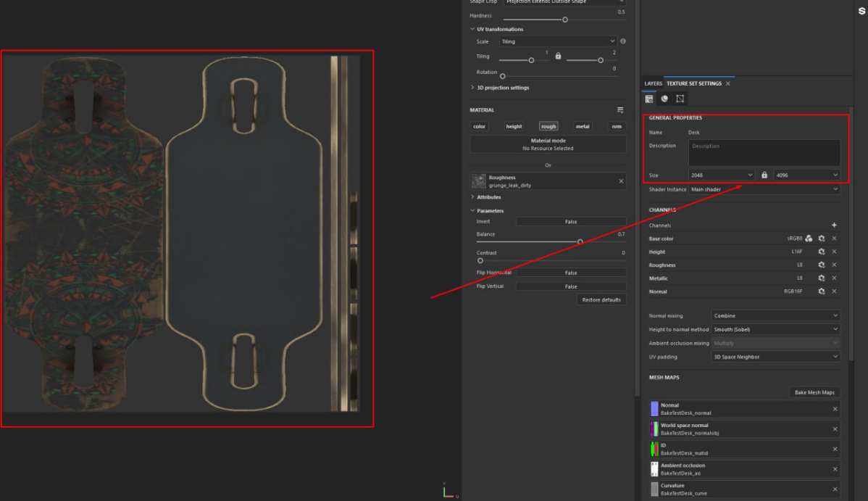Remove the Metallic channel
868x501 pixels.
point(834,278)
